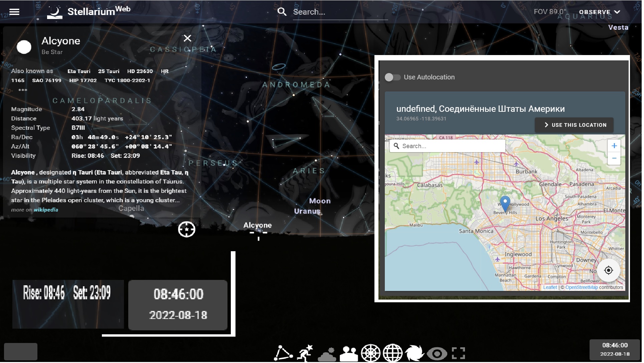
Task: Open the OpenStreetMap contributors link
Action: click(581, 288)
